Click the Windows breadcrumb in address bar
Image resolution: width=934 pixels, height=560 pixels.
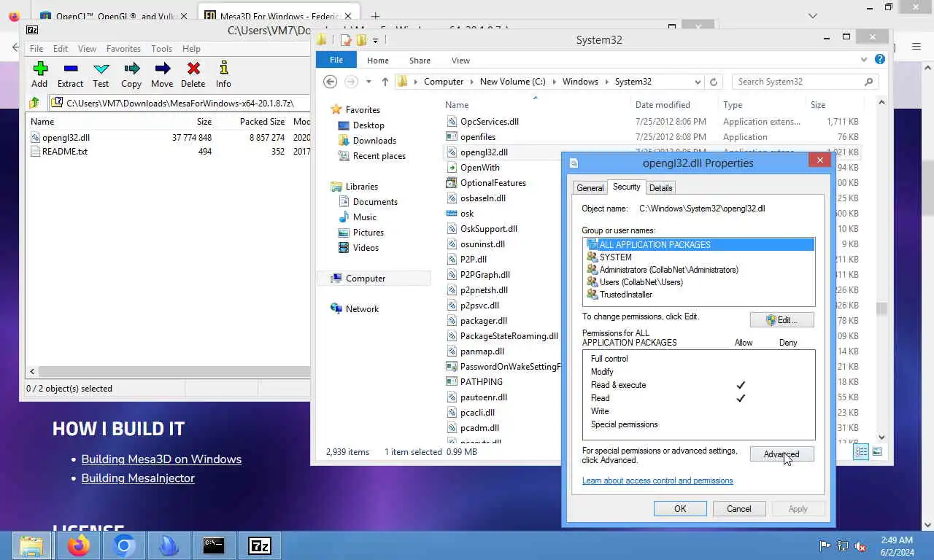tap(580, 82)
